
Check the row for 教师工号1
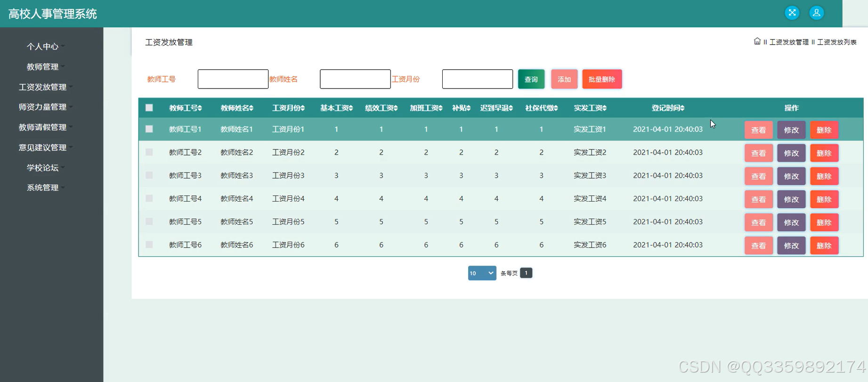[x=149, y=129]
